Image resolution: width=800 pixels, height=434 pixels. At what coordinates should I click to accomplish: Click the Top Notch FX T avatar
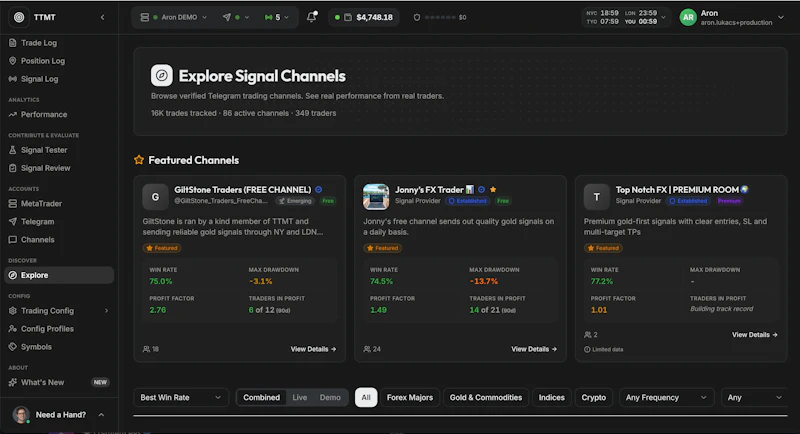596,197
